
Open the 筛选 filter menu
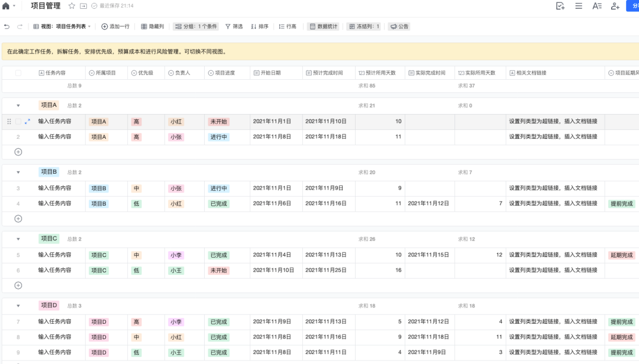[x=234, y=27]
